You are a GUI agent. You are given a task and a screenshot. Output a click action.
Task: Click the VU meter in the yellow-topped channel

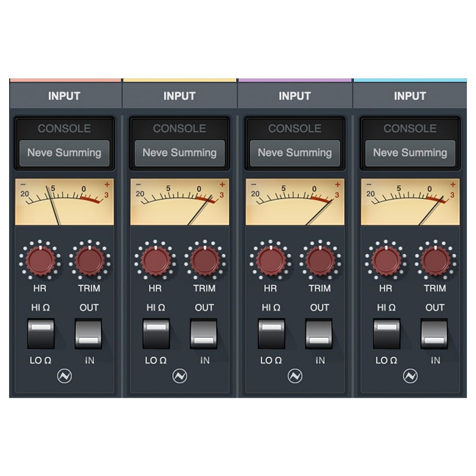(180, 202)
